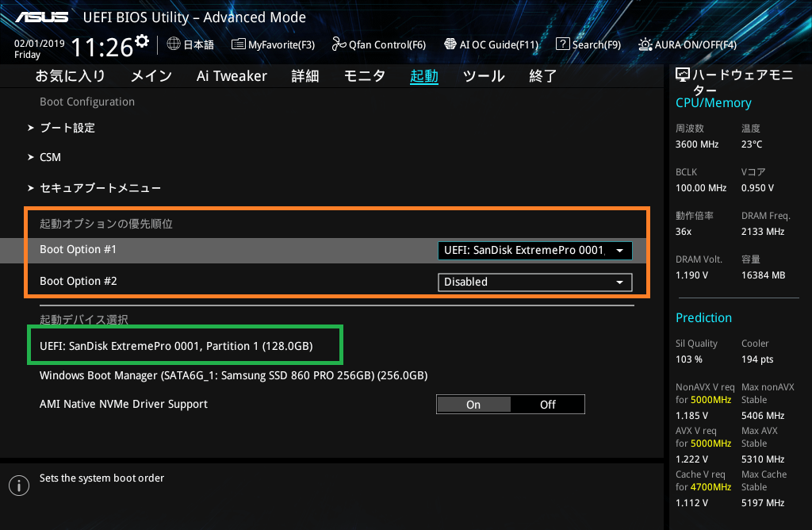Screen dimensions: 812x530
Task: Select the 起動 tab
Action: 424,76
